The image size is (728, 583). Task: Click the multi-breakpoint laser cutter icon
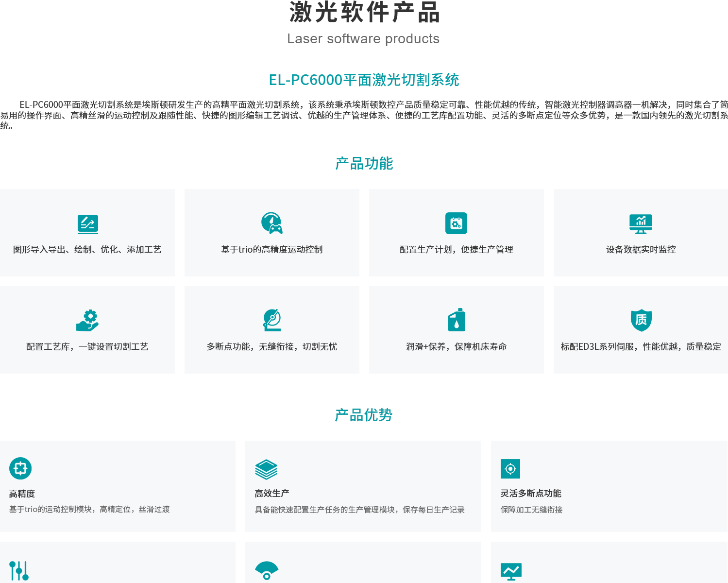tap(271, 320)
